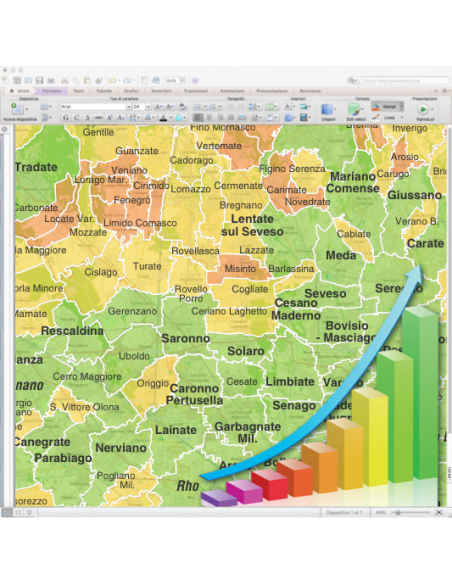The height and width of the screenshot is (584, 452).
Task: Toggle underline S formatting
Action: click(x=87, y=118)
